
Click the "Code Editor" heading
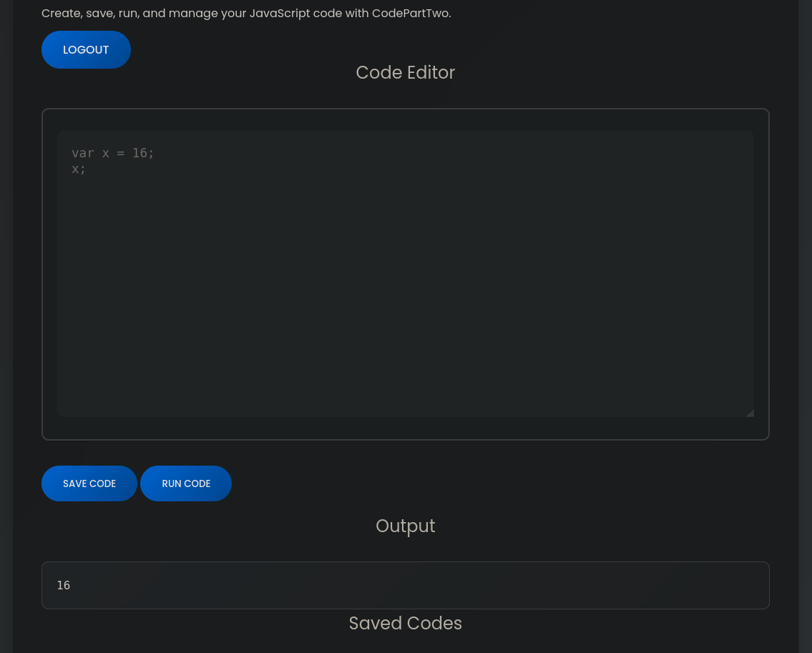[405, 72]
